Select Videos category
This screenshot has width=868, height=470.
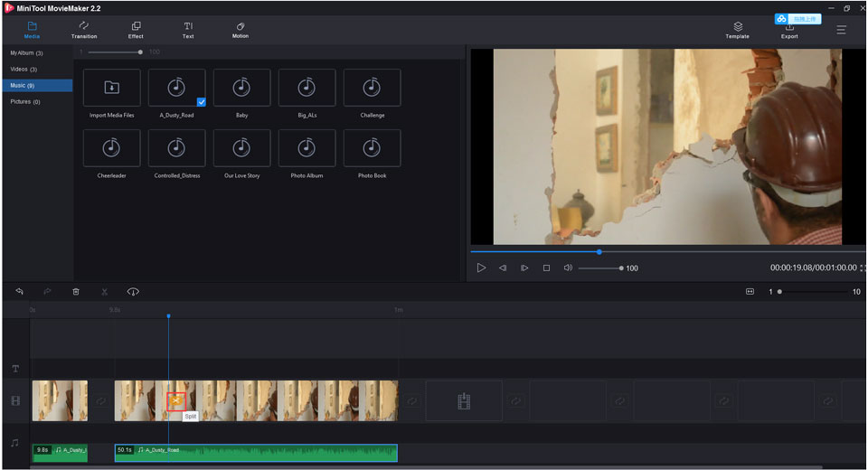(38, 70)
